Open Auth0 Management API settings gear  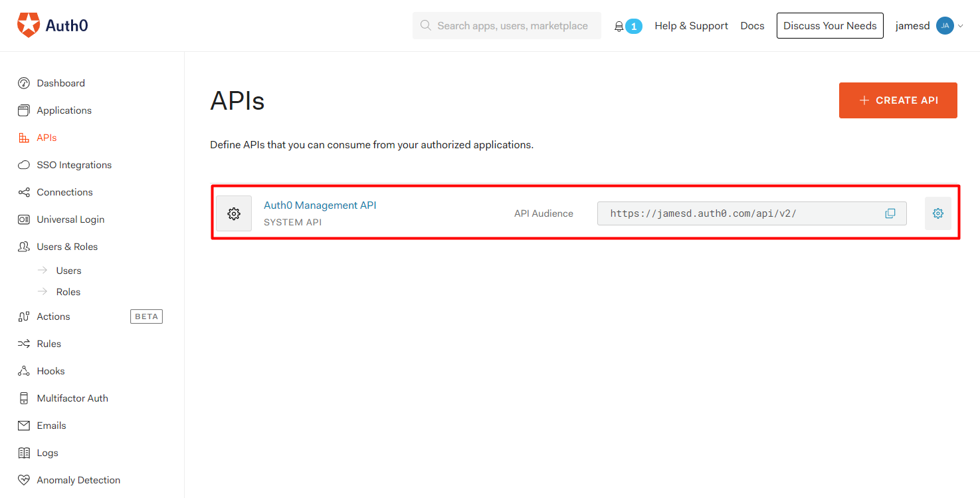click(938, 213)
